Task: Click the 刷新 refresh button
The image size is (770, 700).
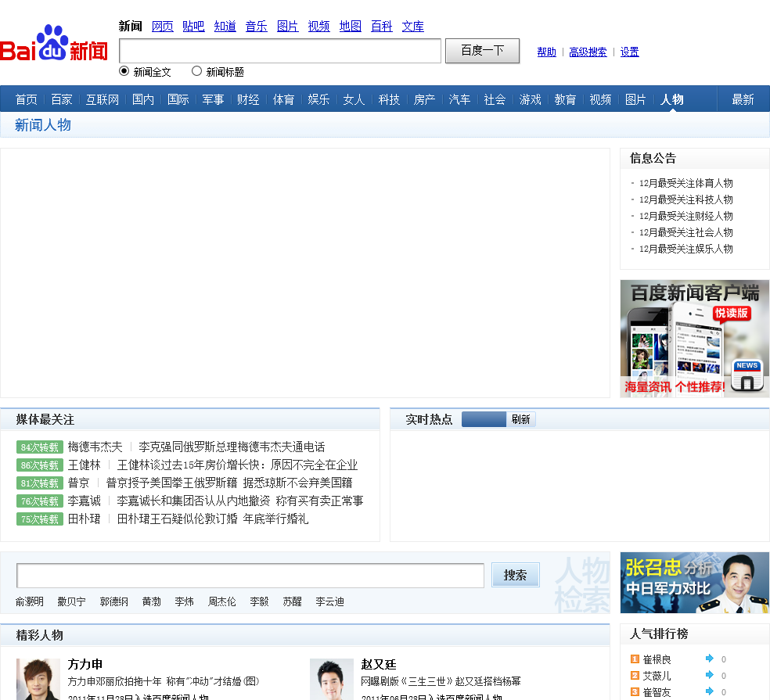Action: pyautogui.click(x=520, y=419)
